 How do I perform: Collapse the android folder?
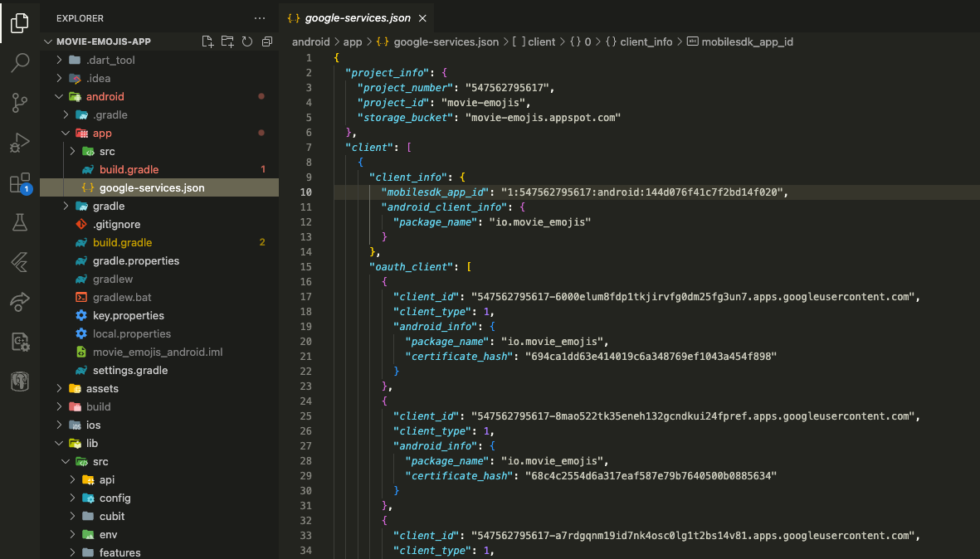click(x=60, y=97)
